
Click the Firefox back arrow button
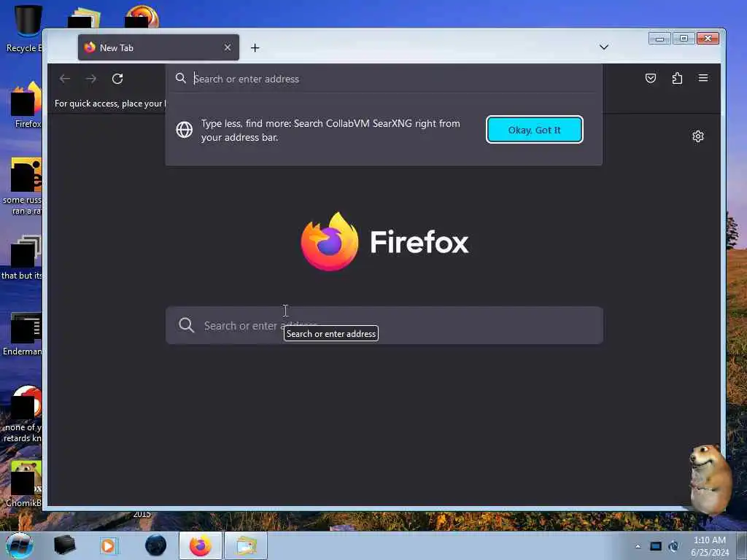[x=65, y=79]
